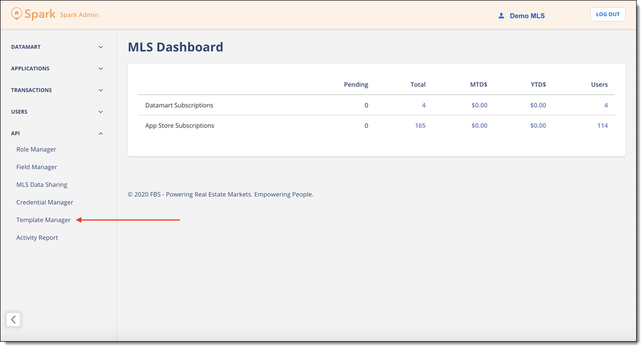Open Datamart Subscriptions total 4 link
The image size is (644, 349).
423,106
